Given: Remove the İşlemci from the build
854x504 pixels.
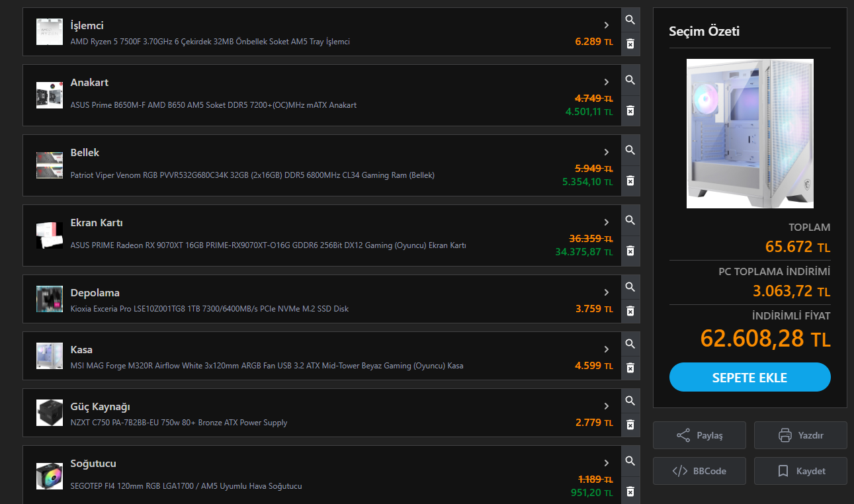Looking at the screenshot, I should point(630,44).
